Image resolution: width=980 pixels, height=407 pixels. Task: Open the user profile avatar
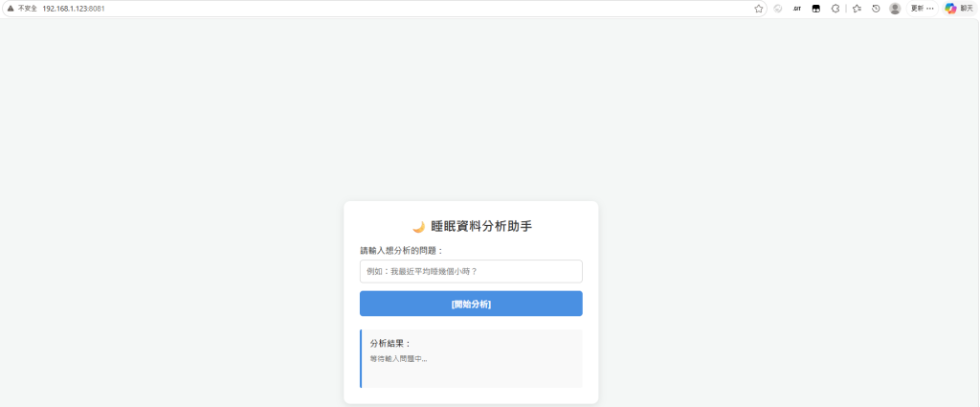(895, 9)
